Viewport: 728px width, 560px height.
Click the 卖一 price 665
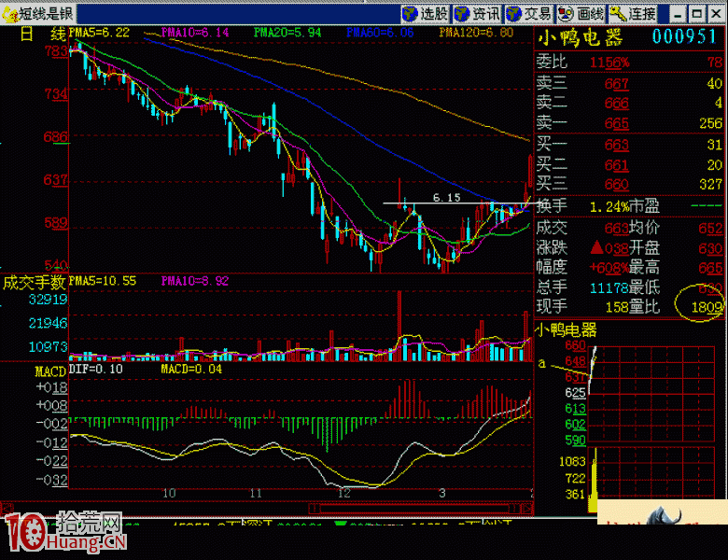(x=617, y=123)
